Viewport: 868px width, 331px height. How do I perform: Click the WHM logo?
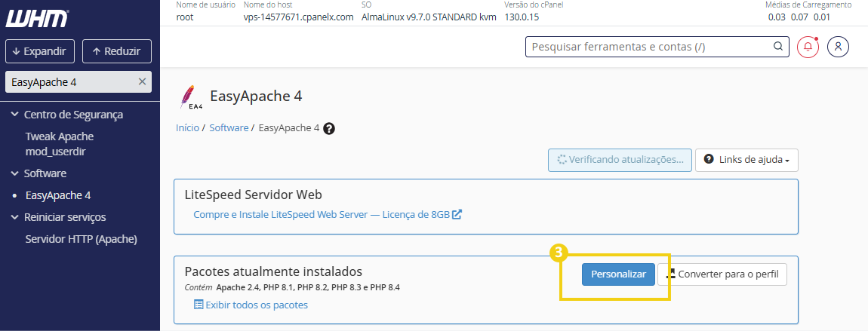(x=37, y=17)
